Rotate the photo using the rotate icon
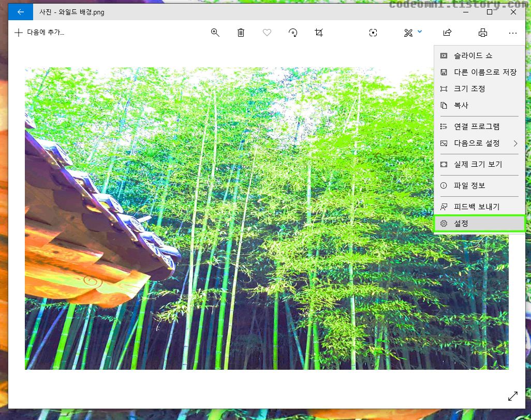Image resolution: width=531 pixels, height=420 pixels. tap(293, 33)
